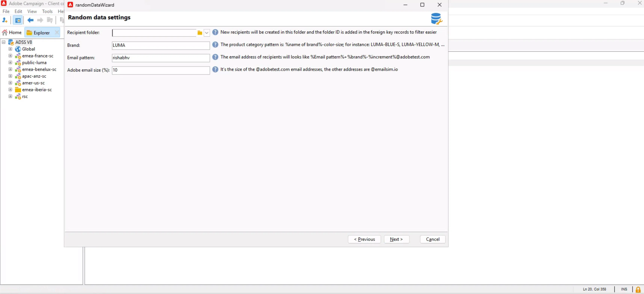Viewport: 644px width, 294px height.
Task: Expand the Global tree node
Action: point(10,49)
